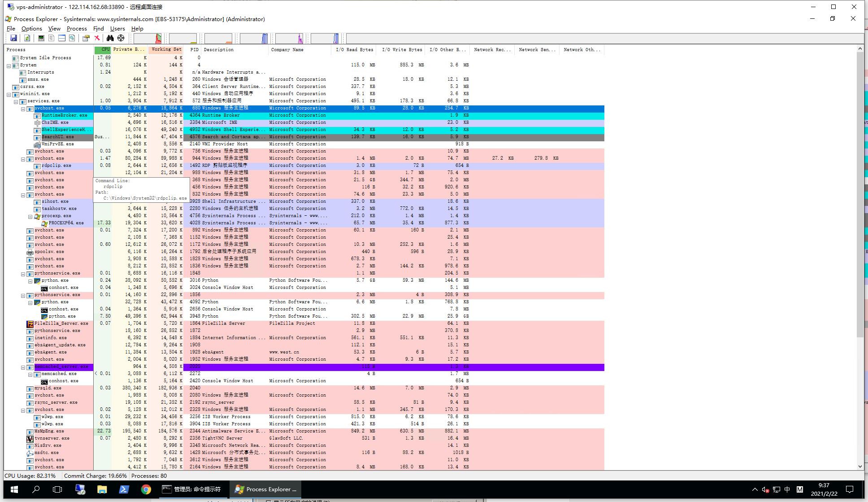The height and width of the screenshot is (502, 868).
Task: Open the notification center icon
Action: point(849,489)
